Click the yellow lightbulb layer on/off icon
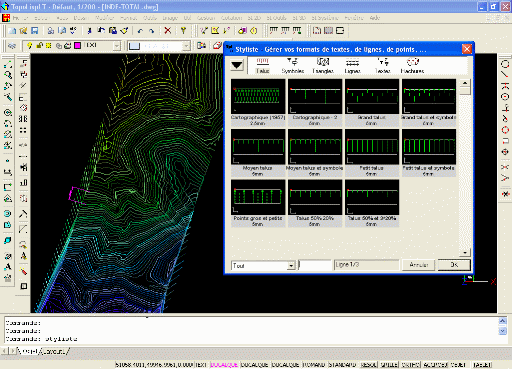 [x=30, y=45]
